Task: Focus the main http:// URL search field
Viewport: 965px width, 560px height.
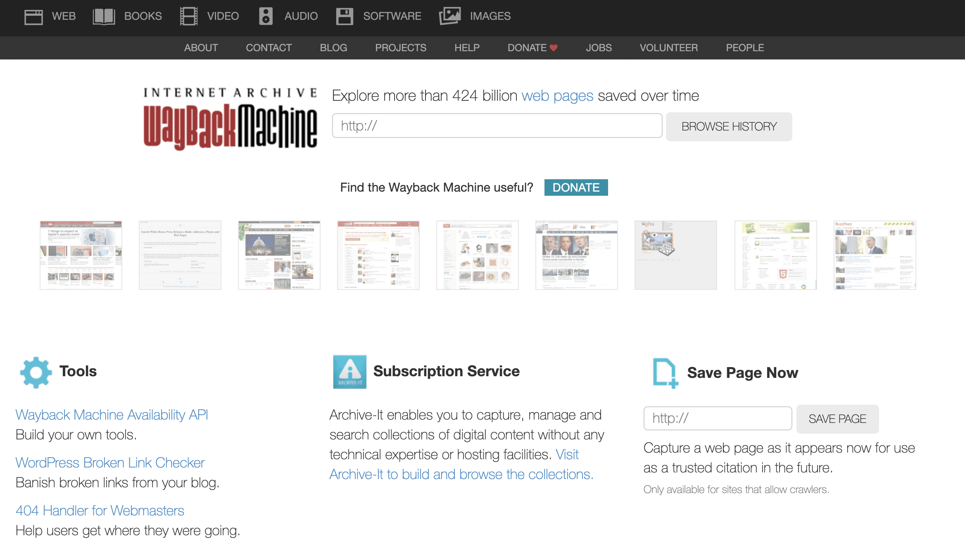Action: 497,126
